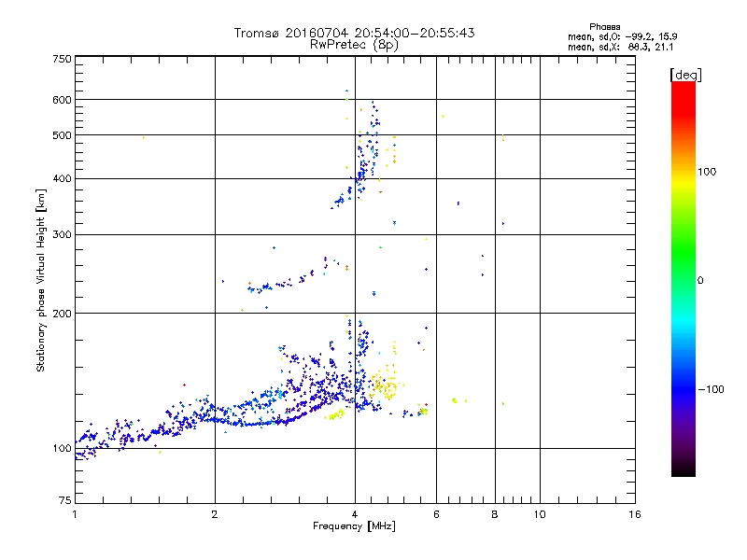Click the x-axis tick label '4'
The height and width of the screenshot is (560, 747).
click(355, 514)
